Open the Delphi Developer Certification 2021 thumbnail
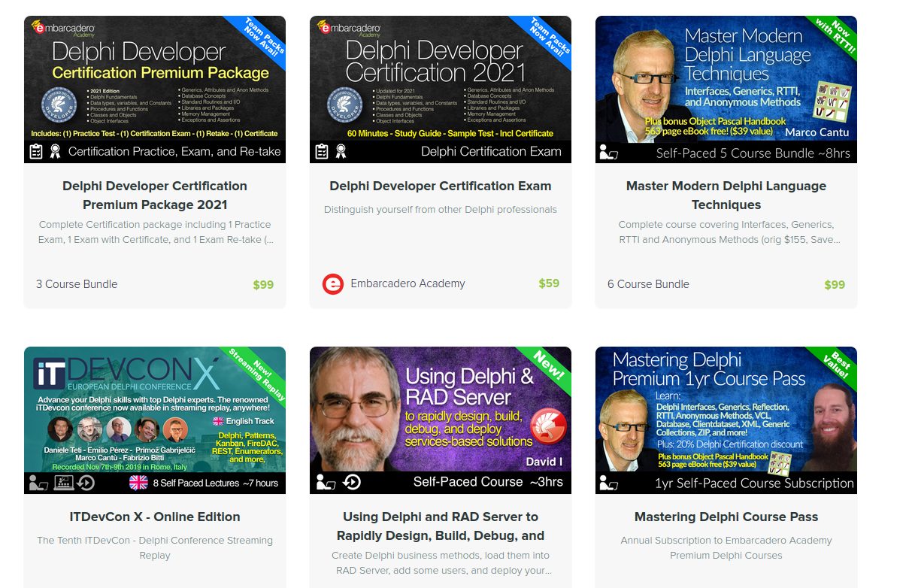912x588 pixels. [x=441, y=89]
